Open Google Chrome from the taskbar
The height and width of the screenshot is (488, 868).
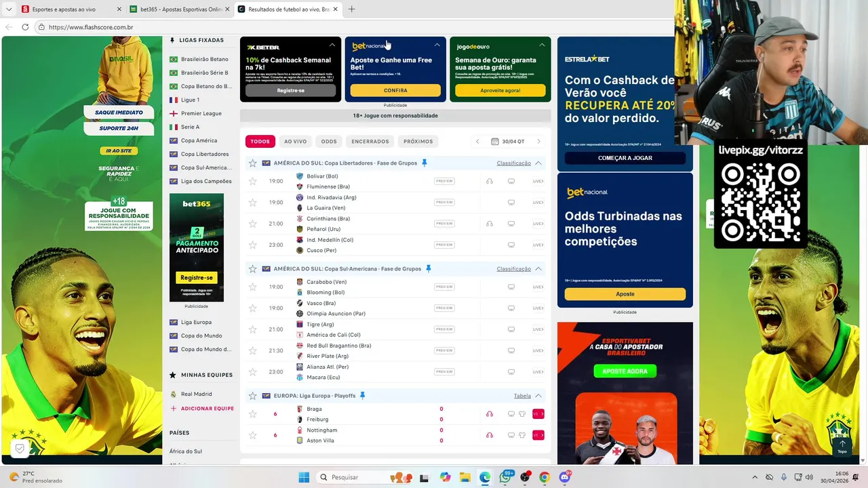545,477
